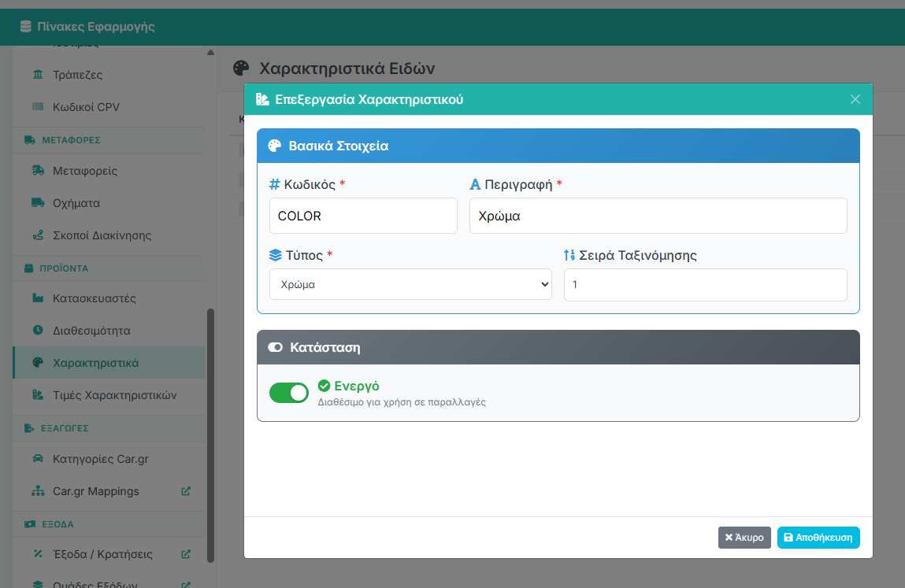
Task: Open Τιμές Χαρακτηριστικών in the sidebar
Action: pyautogui.click(x=109, y=395)
